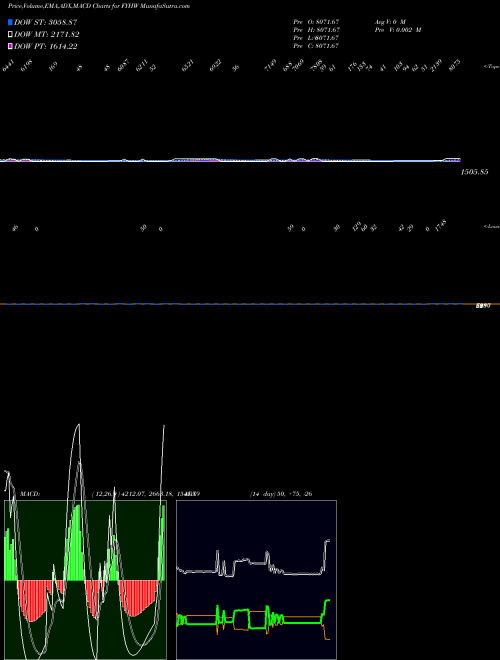
Task: Click the '(14 day) 50, +75, -26' ADX label
Action: coord(281,494)
